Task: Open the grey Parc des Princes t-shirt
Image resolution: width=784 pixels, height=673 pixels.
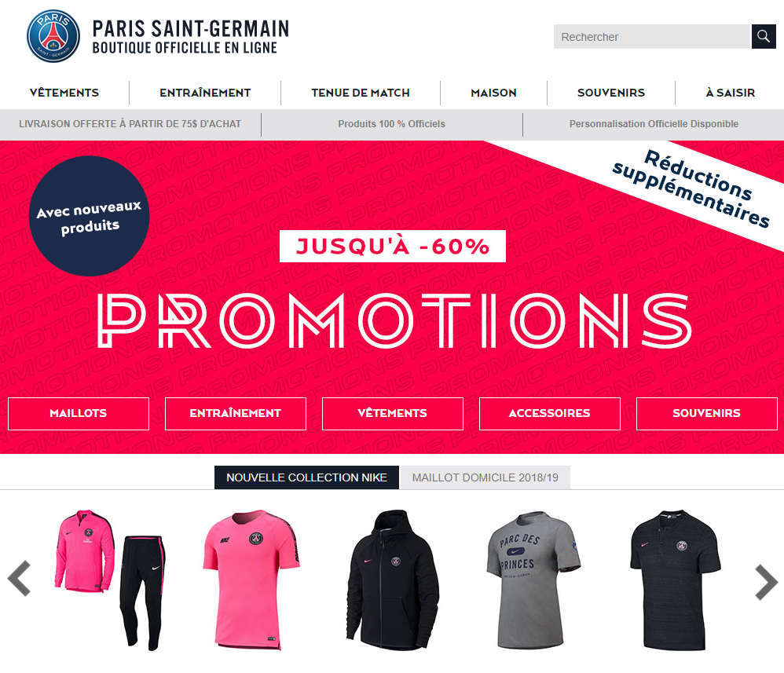Action: coord(533,580)
